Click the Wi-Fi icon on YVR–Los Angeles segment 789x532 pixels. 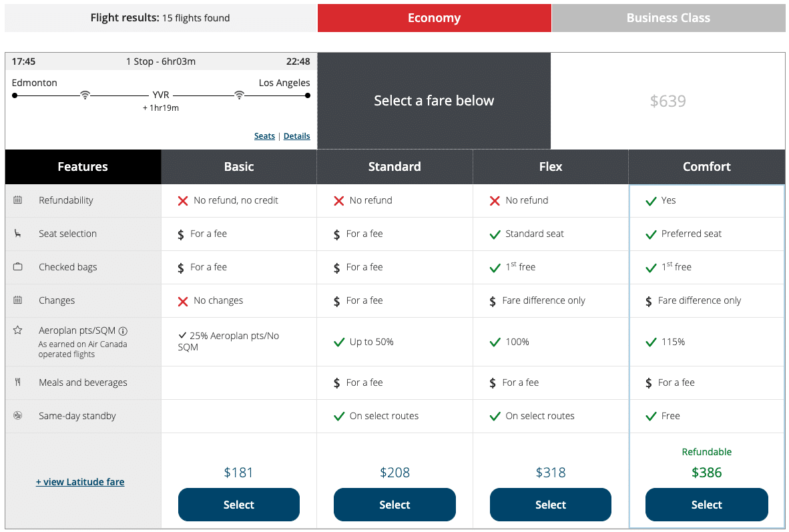tap(239, 95)
